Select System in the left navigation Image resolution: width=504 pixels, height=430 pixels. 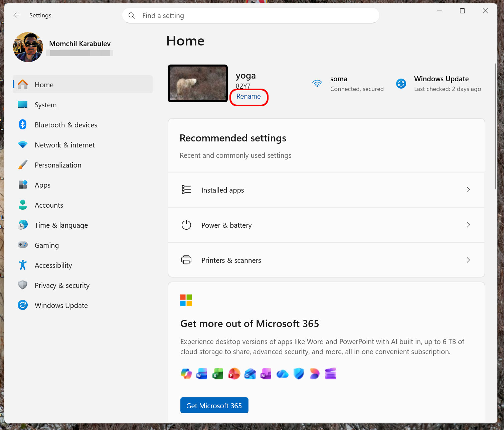tap(46, 105)
